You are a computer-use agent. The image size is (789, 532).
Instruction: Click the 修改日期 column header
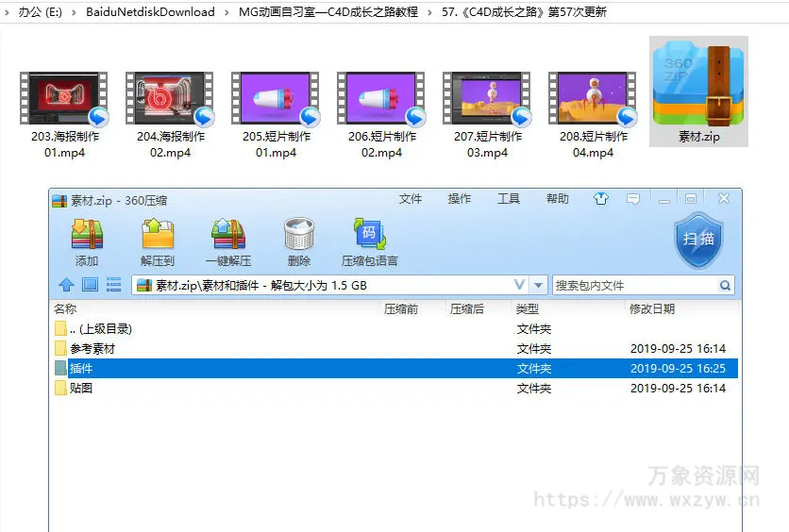pos(651,309)
